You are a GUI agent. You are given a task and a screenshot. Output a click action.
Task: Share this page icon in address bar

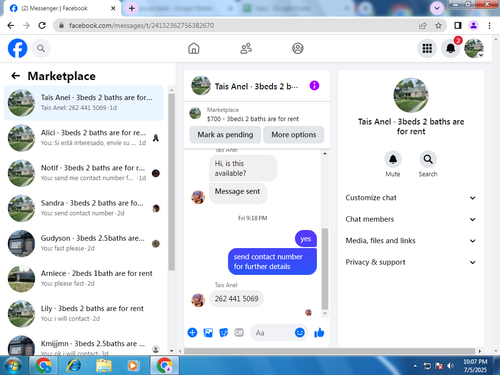coord(423,25)
